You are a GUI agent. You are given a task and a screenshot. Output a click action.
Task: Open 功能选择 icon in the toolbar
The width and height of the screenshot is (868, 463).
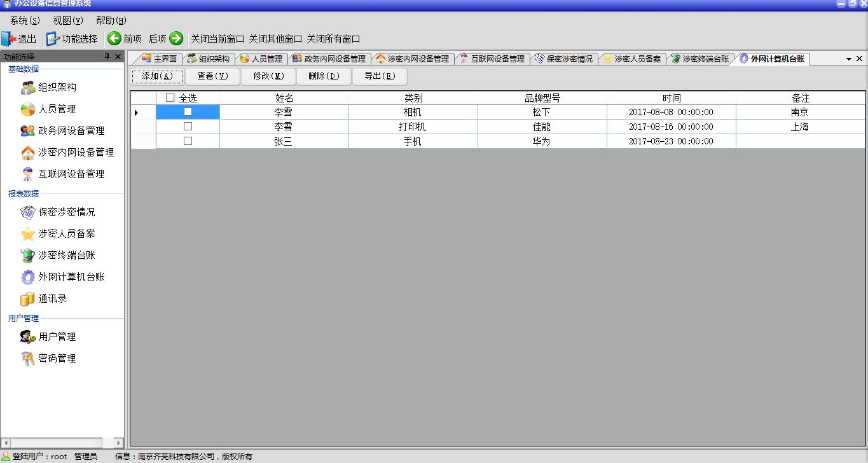53,39
